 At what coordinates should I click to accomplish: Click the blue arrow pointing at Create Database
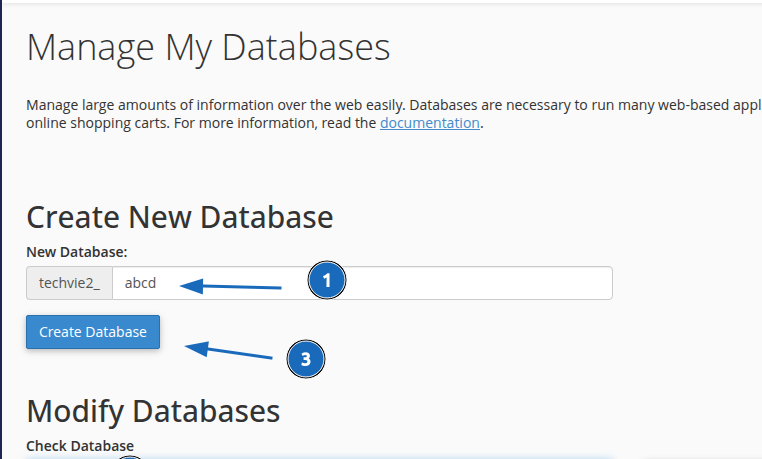[x=230, y=351]
